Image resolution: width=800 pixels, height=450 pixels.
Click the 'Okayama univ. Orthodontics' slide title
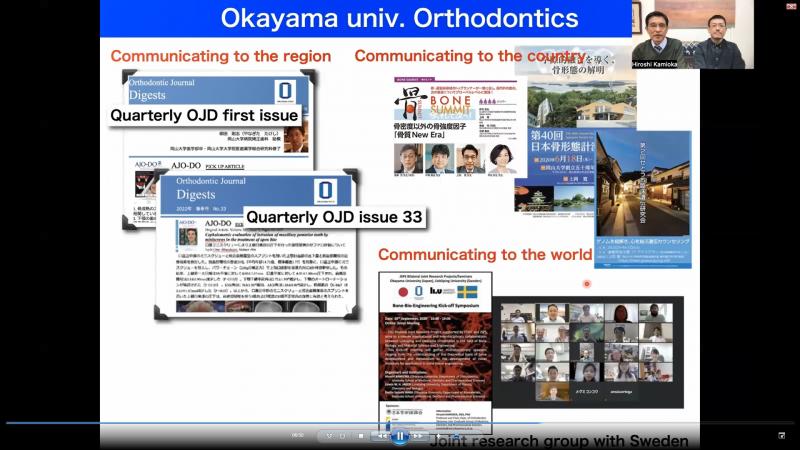(x=399, y=18)
